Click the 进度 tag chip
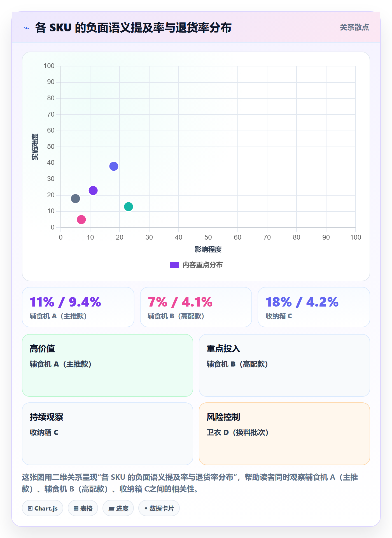Image resolution: width=392 pixels, height=538 pixels. pyautogui.click(x=118, y=508)
